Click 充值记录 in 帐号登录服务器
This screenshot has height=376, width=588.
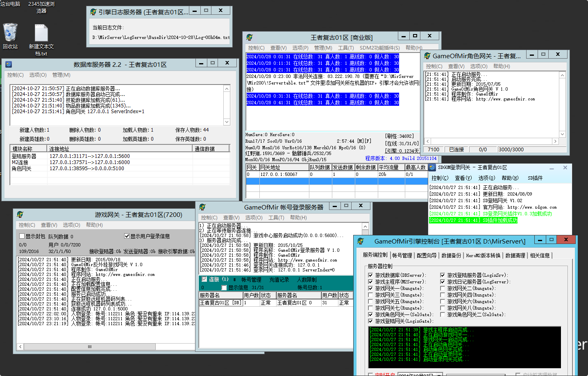(279, 280)
